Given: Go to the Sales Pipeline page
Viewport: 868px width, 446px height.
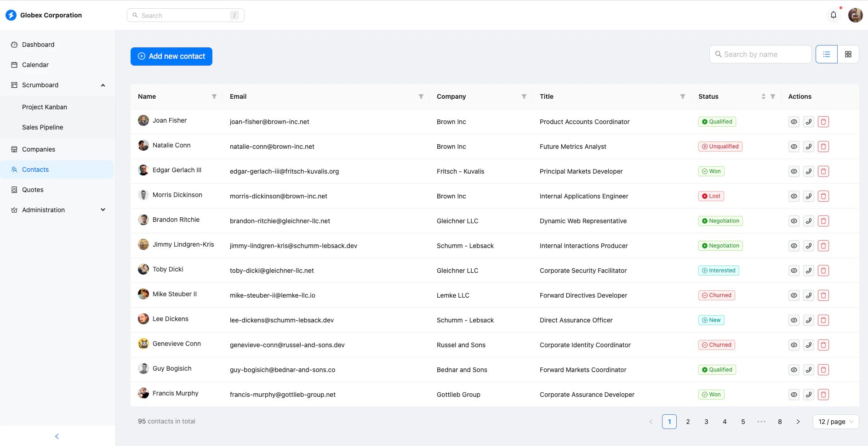Looking at the screenshot, I should tap(42, 127).
